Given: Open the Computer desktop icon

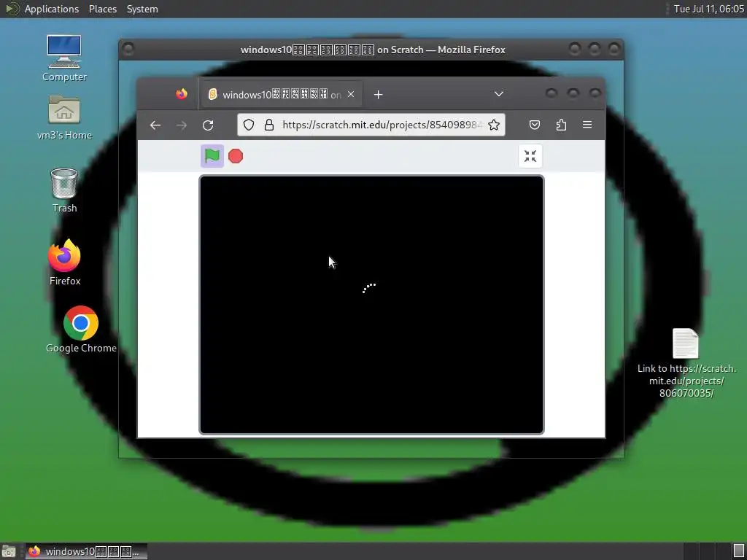Looking at the screenshot, I should click(x=64, y=58).
